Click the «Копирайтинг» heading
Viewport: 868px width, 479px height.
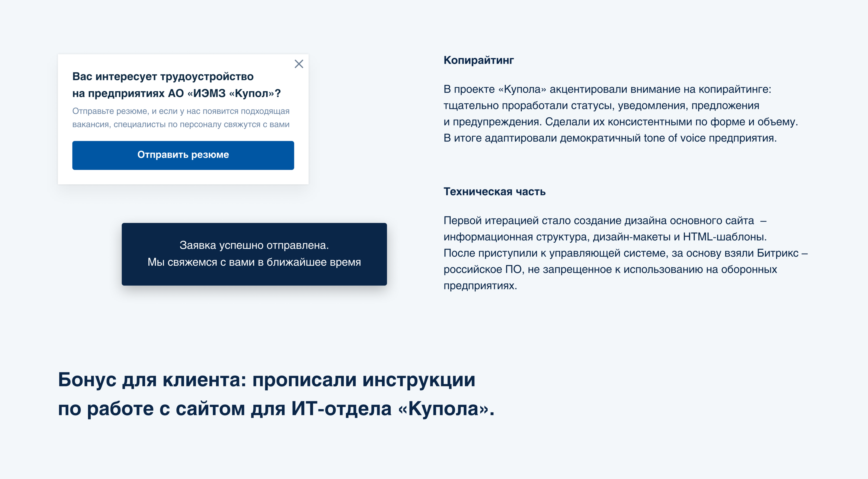[478, 60]
